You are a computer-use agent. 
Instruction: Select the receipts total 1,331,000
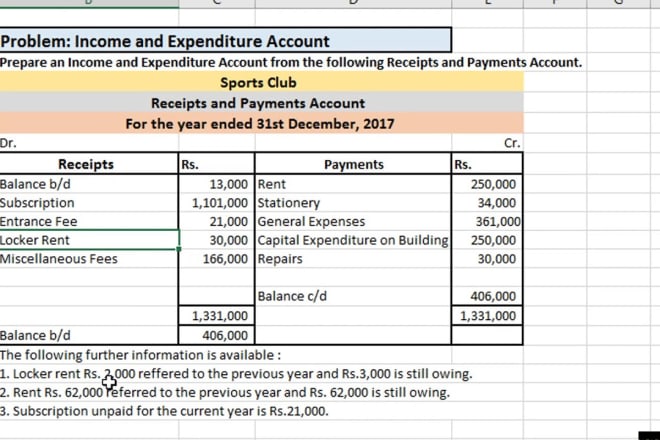pos(217,315)
